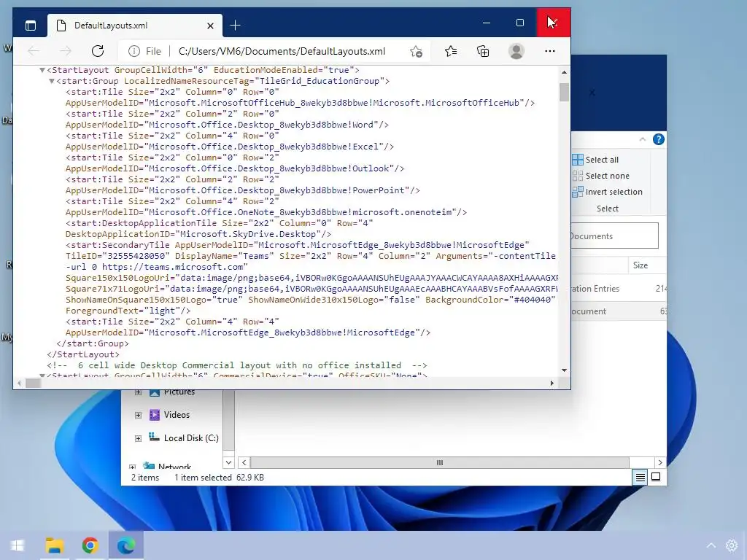
Task: Refresh the XML page
Action: (x=98, y=51)
